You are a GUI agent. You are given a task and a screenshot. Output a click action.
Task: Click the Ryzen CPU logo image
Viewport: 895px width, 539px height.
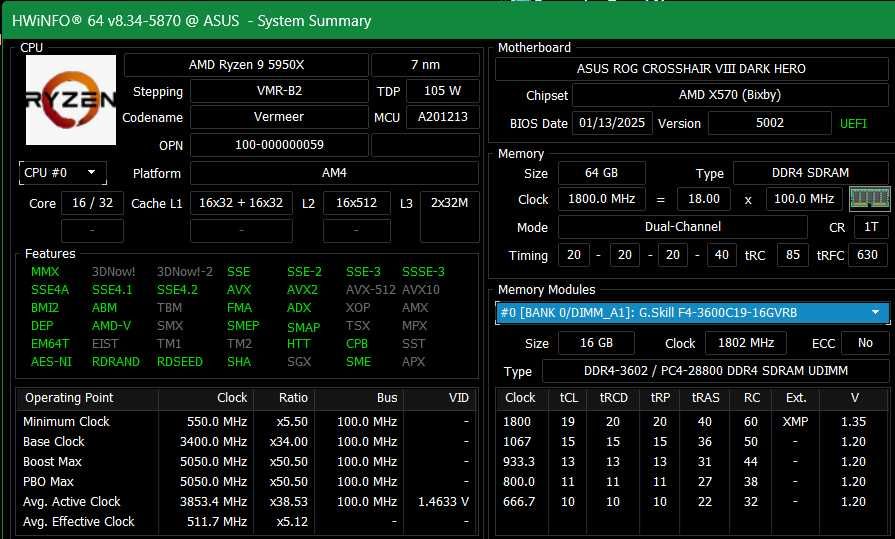click(x=71, y=100)
